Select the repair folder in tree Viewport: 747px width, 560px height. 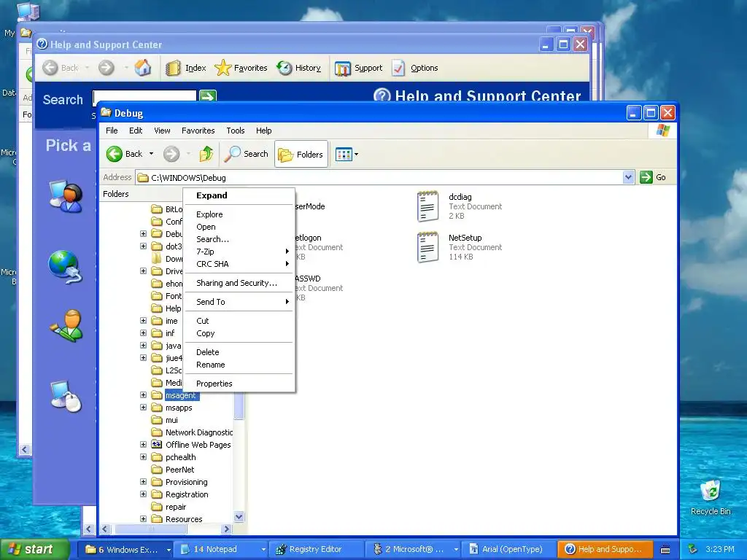pyautogui.click(x=176, y=507)
